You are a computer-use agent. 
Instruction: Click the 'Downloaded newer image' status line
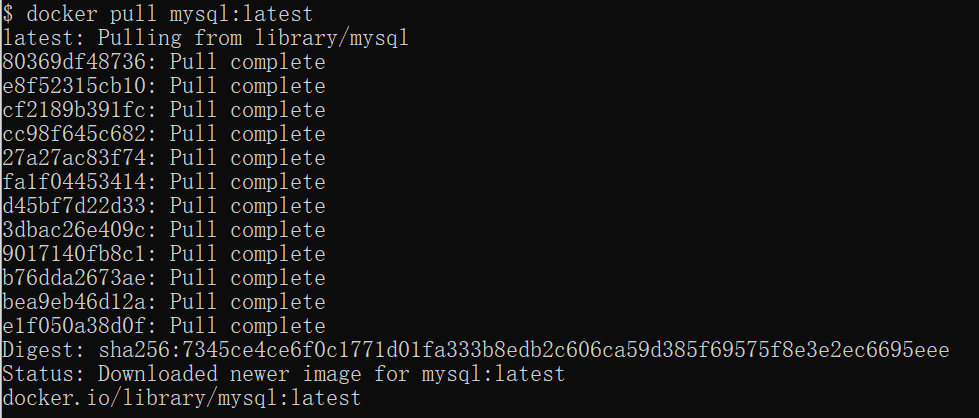(283, 374)
